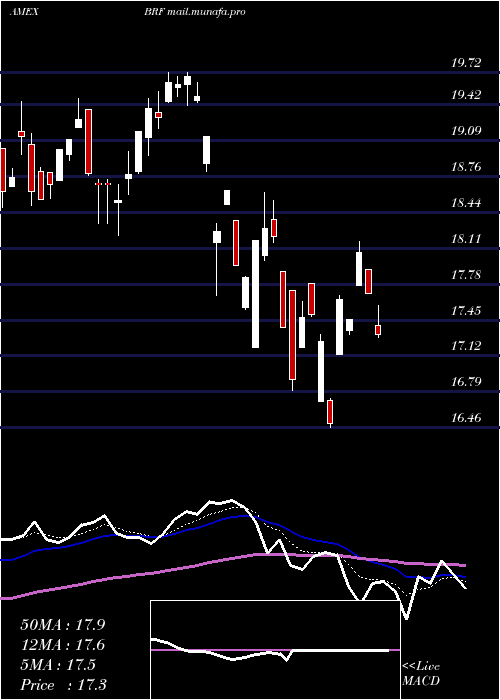The height and width of the screenshot is (700, 500).
Task: Select the 18.44 price level label
Action: tap(466, 203)
